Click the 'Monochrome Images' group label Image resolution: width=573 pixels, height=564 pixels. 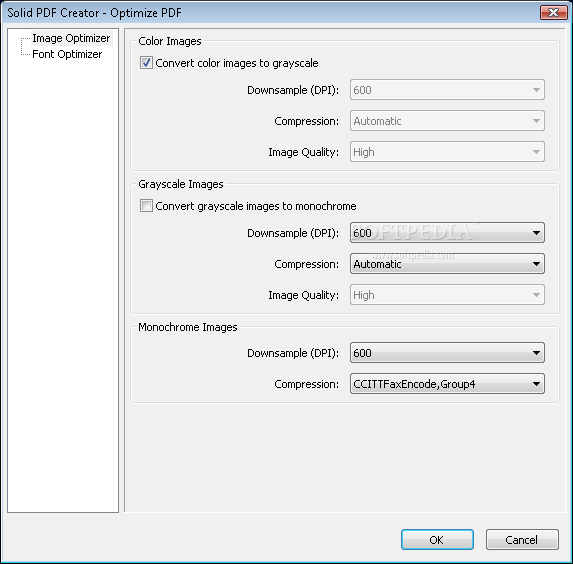click(x=187, y=327)
